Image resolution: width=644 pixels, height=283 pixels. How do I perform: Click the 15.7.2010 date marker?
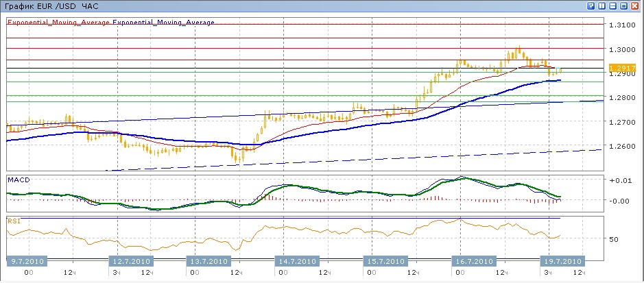(x=385, y=261)
